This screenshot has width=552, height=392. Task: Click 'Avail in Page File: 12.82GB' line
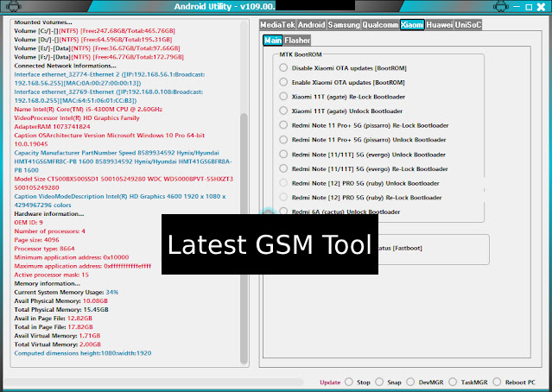(54, 319)
